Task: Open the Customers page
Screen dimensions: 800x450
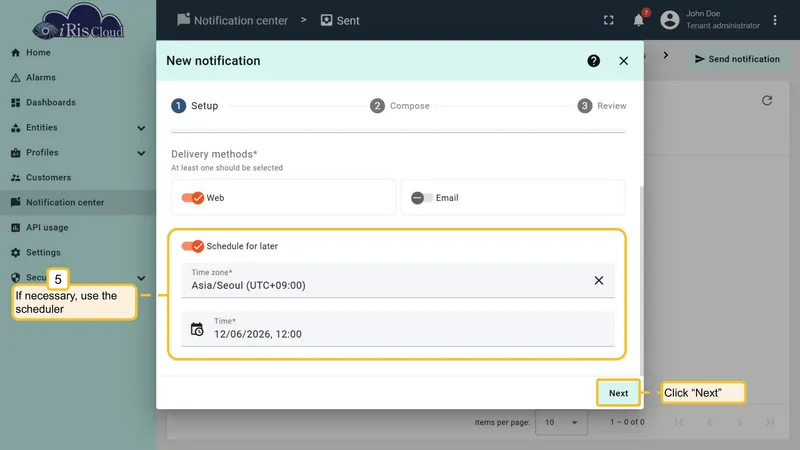Action: click(48, 178)
